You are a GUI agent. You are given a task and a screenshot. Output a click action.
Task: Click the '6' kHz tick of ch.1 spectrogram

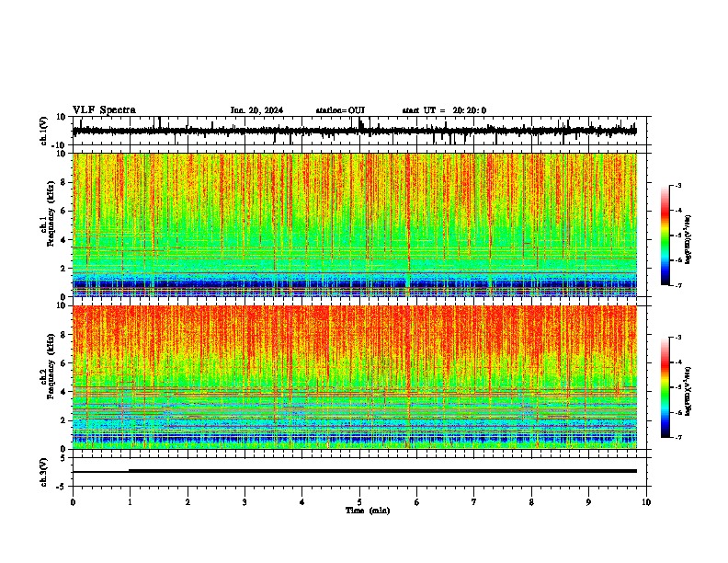tap(63, 212)
